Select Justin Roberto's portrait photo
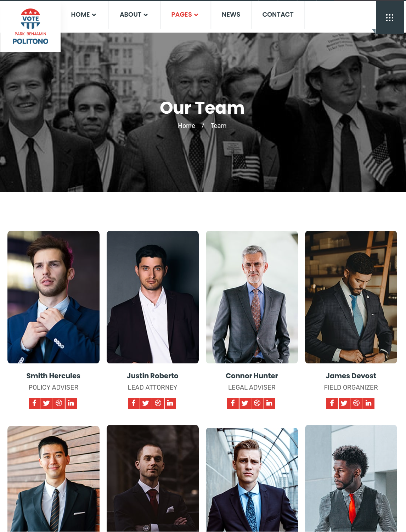Image resolution: width=406 pixels, height=532 pixels. click(153, 297)
